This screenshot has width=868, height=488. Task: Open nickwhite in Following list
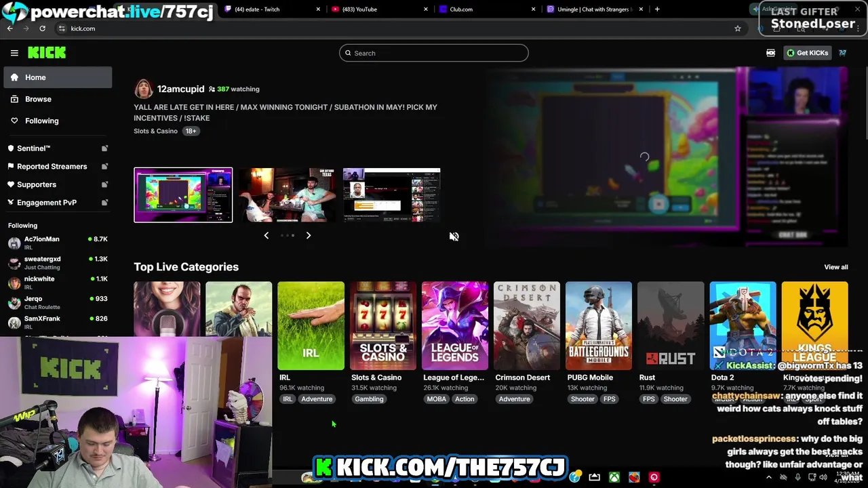pos(58,283)
